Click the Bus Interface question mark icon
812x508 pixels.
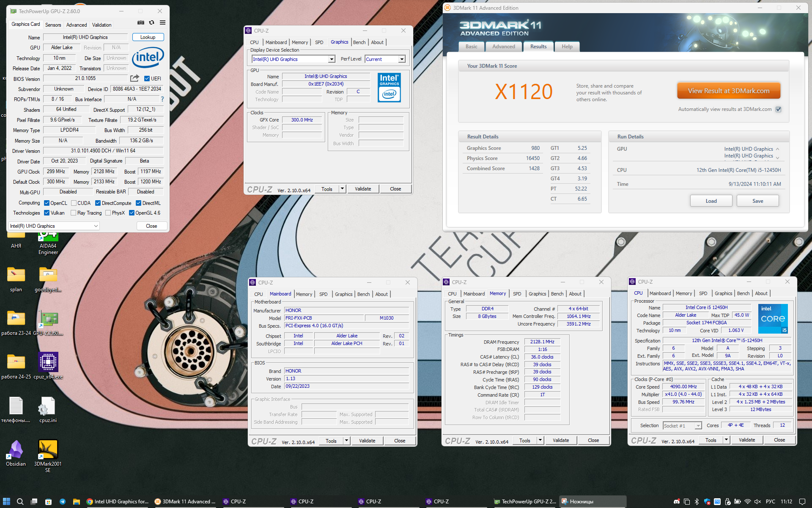coord(162,99)
